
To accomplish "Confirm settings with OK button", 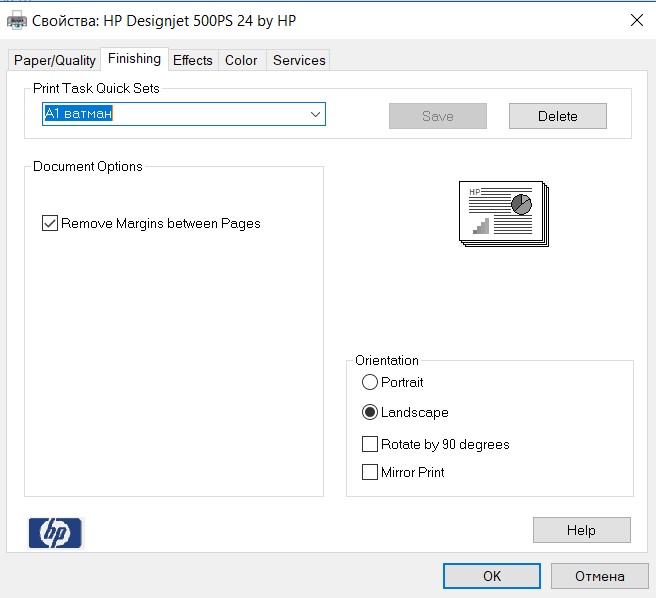I will [492, 576].
